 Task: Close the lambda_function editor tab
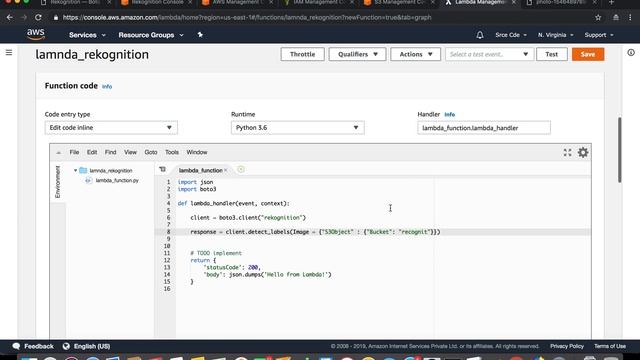point(226,170)
